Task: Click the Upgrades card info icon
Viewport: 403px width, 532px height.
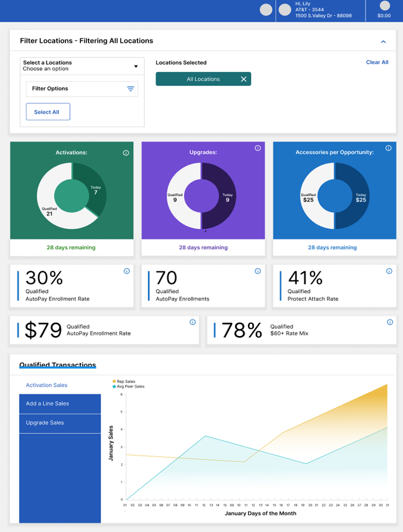Action: [258, 148]
